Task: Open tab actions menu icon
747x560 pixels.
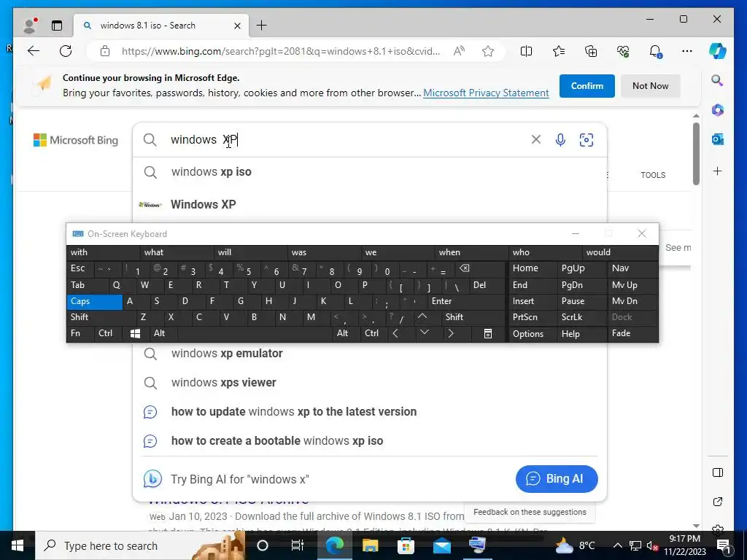Action: tap(57, 26)
